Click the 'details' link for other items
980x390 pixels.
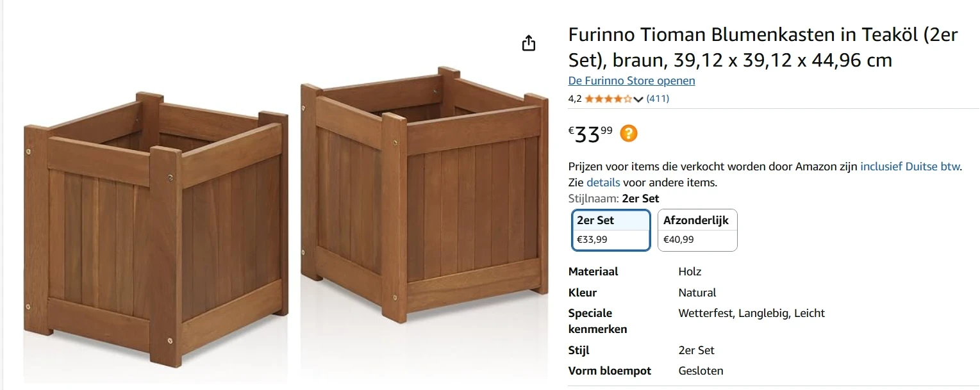603,183
